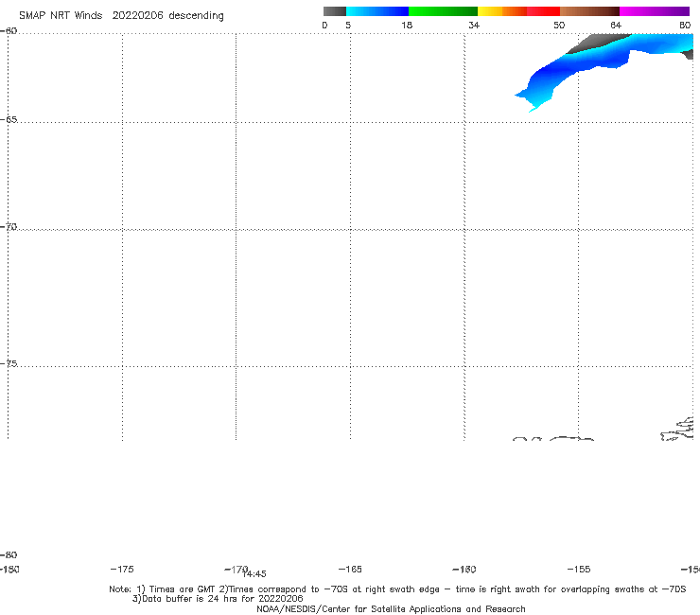Image resolution: width=700 pixels, height=615 pixels.
Task: Click the longitude label "-155"
Action: (x=579, y=569)
